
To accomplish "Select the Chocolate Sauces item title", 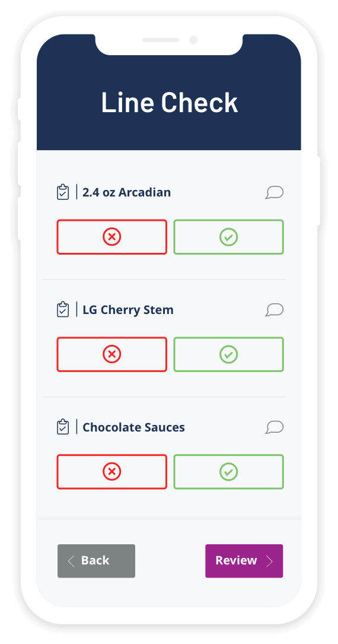I will coord(134,427).
